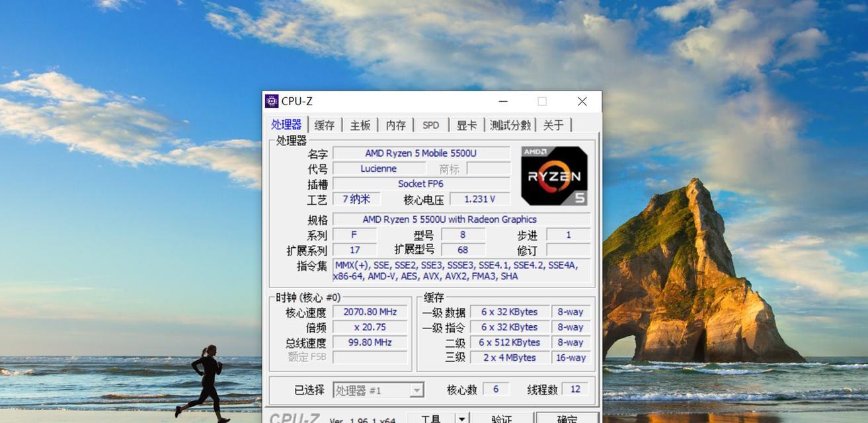Click the CPU-Z window title text
Viewport: 868px width, 423px height.
[x=297, y=101]
